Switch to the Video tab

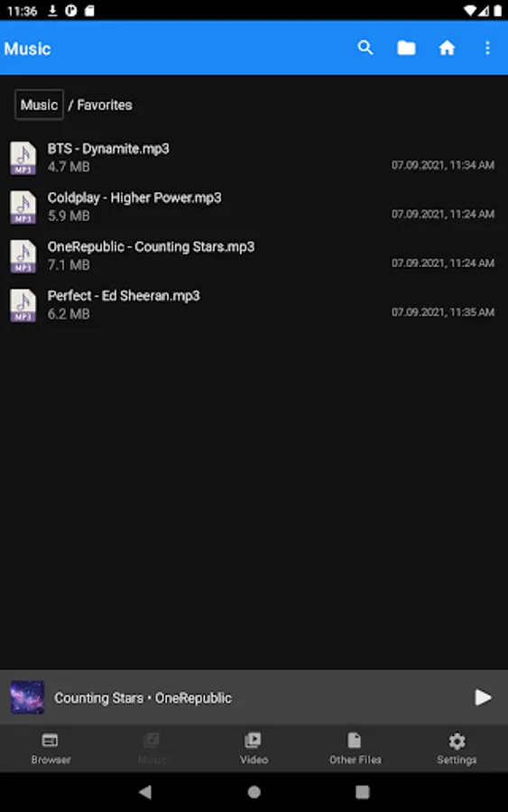pyautogui.click(x=254, y=748)
